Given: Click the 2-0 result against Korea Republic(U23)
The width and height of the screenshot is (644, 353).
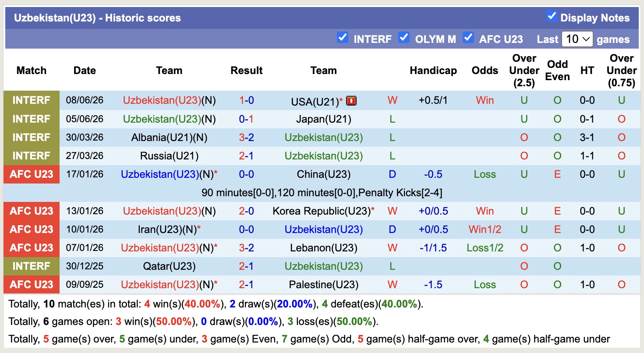Looking at the screenshot, I should (x=247, y=211).
